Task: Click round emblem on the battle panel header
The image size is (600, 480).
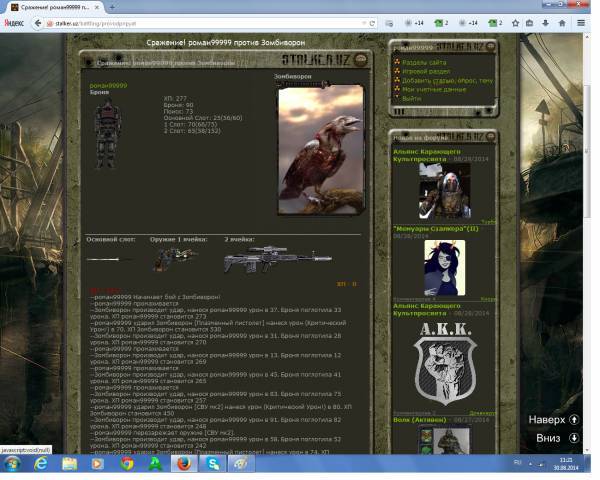Action: [360, 59]
